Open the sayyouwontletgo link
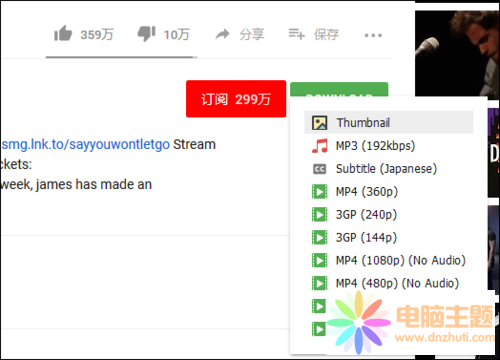Screen dimensions: 500x360 86,144
